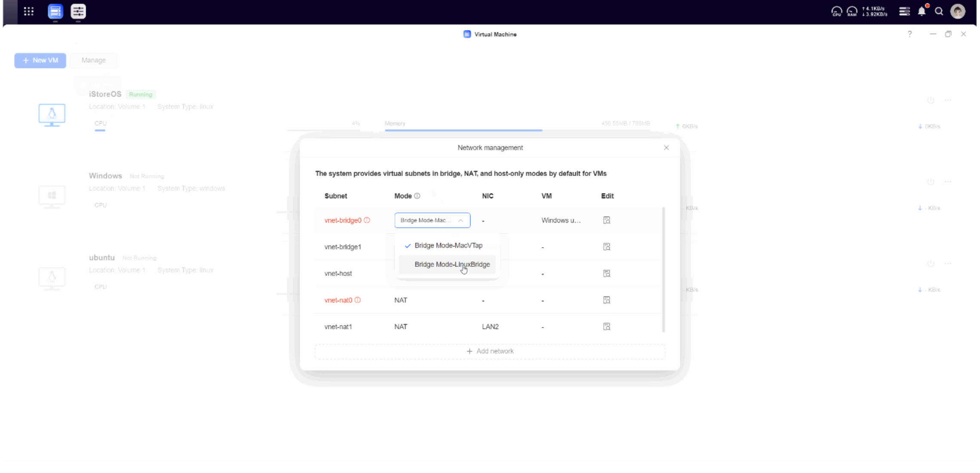Click the warning info icon beside vnet-nat0
Image resolution: width=980 pixels, height=473 pixels.
tap(357, 300)
